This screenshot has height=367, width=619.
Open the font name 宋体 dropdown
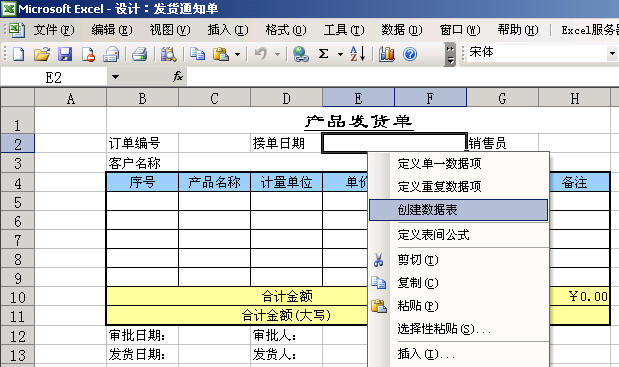[x=612, y=53]
